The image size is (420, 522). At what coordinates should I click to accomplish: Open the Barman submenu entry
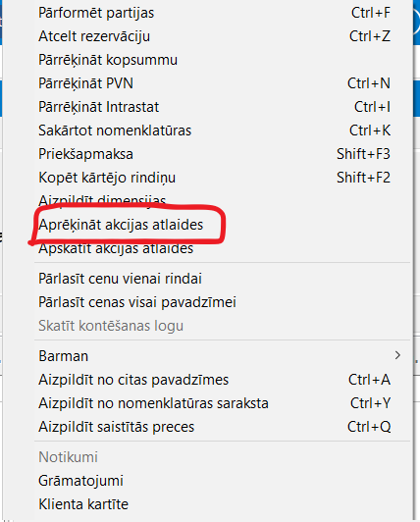click(223, 356)
